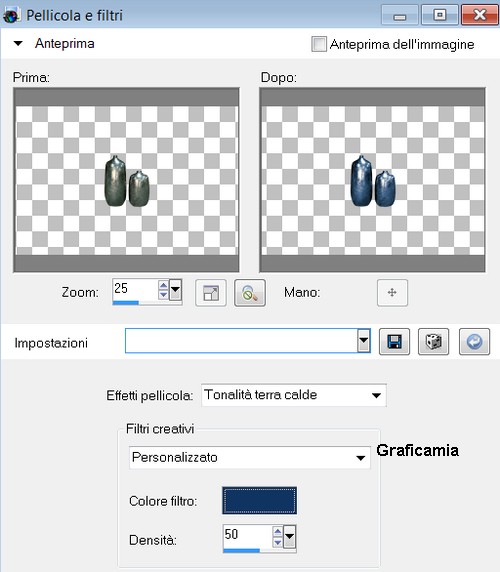Click the Densità value field
Viewport: 500px width, 572px height.
point(248,535)
